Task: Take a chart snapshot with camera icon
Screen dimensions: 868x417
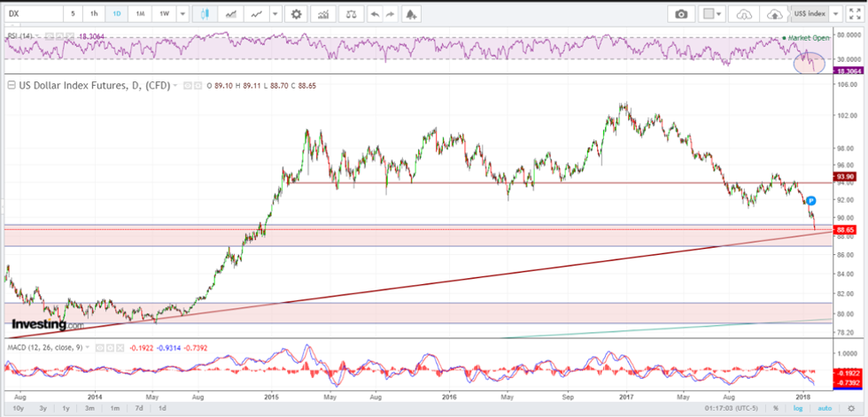Action: 681,14
